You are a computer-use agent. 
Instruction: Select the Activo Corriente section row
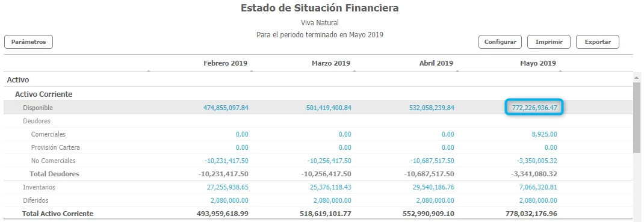point(318,94)
